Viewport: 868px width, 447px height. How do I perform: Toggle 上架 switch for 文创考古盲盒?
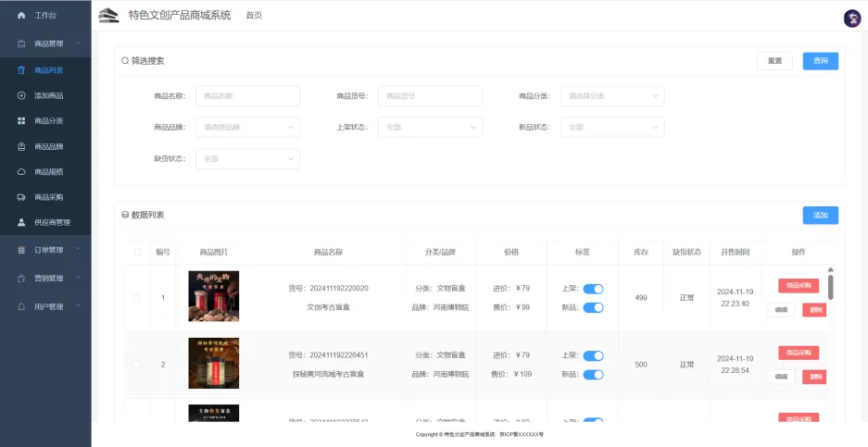[593, 289]
